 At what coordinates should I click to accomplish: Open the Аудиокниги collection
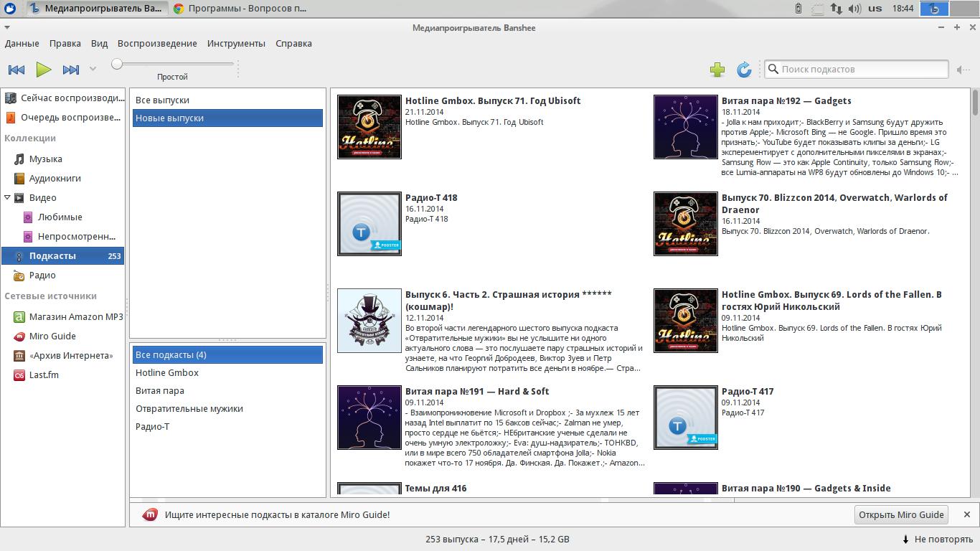[63, 179]
